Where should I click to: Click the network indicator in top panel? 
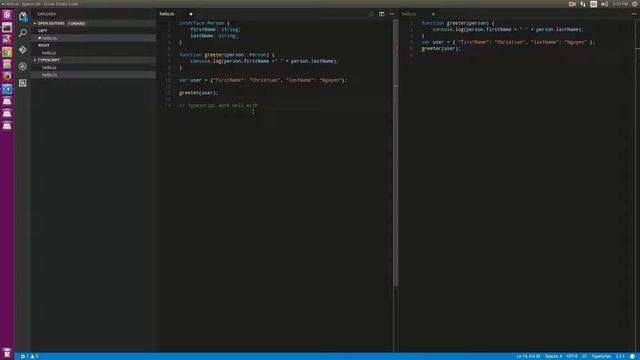[583, 4]
